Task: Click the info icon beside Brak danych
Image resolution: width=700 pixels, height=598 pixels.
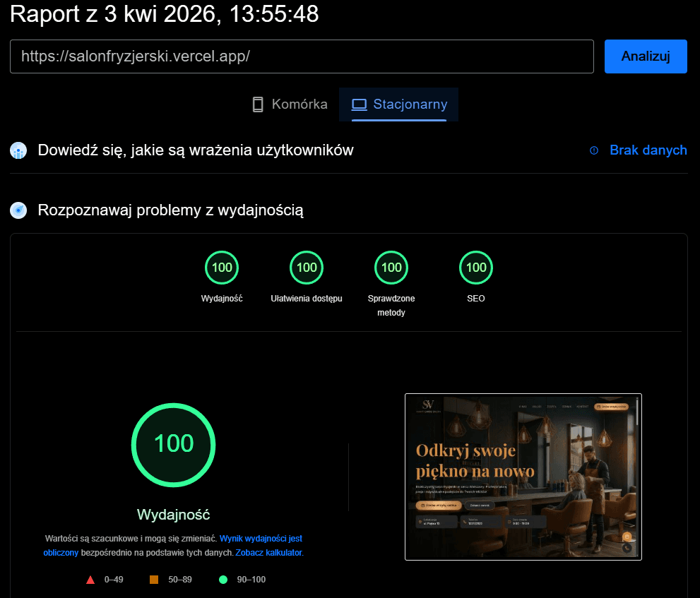Action: (x=594, y=150)
